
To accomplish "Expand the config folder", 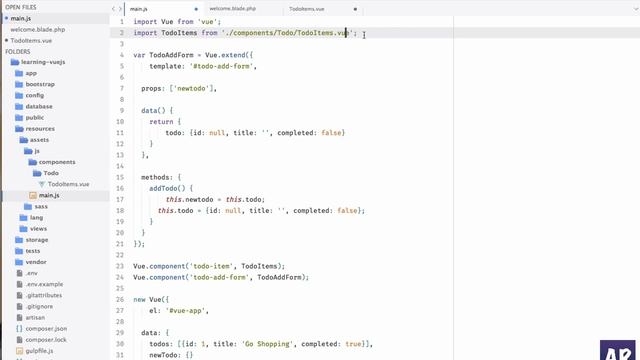I will click(x=35, y=95).
